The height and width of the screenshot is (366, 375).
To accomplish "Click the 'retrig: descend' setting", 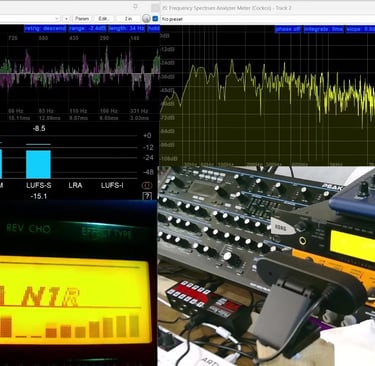I will click(45, 28).
